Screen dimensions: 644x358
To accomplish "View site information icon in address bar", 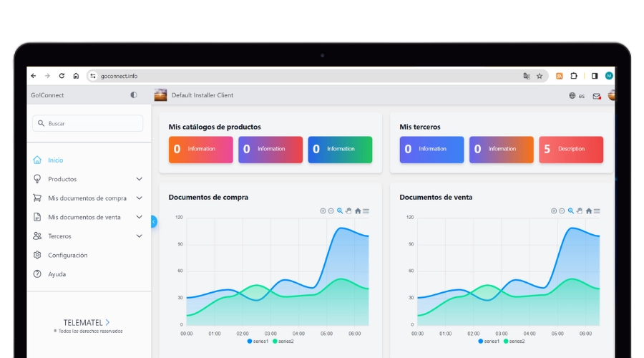I will [93, 76].
